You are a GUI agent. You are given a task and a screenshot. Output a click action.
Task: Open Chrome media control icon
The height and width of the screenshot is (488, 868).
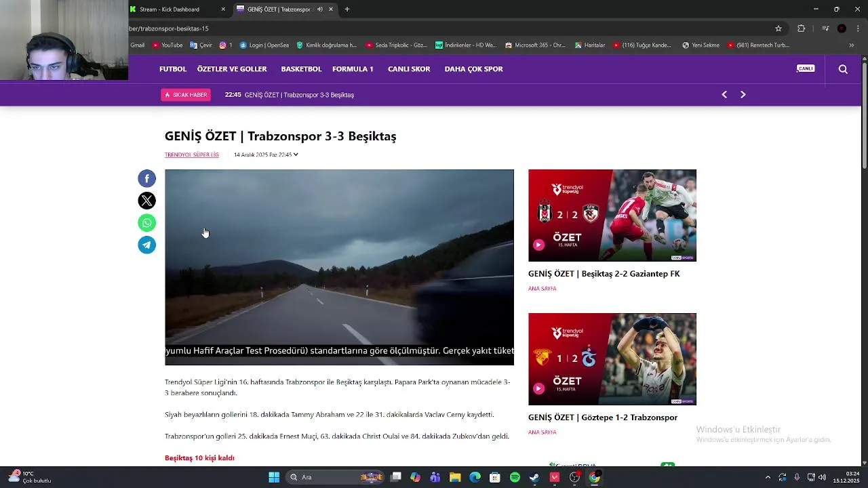point(825,28)
